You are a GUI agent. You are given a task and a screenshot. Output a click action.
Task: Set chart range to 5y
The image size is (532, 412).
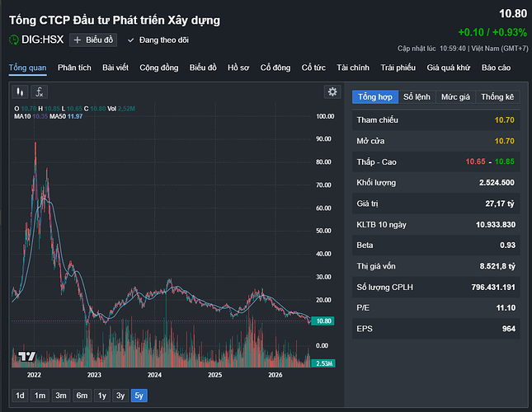coord(139,396)
